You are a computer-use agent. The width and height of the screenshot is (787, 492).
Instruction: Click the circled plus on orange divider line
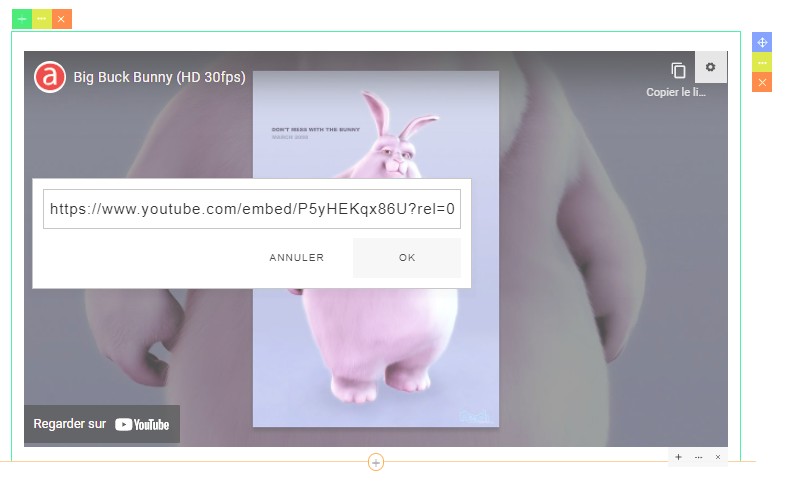pyautogui.click(x=376, y=462)
